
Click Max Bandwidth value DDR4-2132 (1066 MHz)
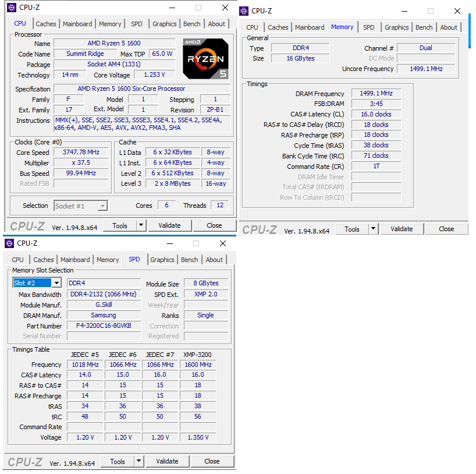(x=104, y=294)
